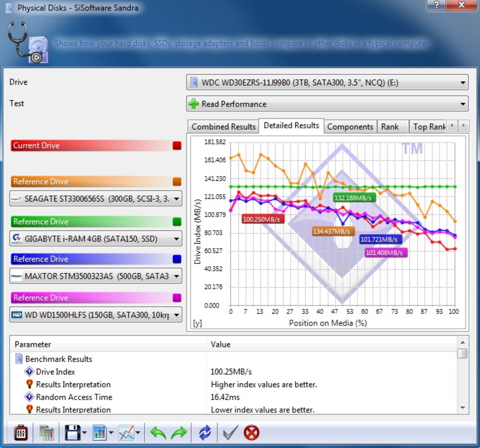The image size is (480, 448).
Task: Click the help question mark button
Action: tap(436, 5)
